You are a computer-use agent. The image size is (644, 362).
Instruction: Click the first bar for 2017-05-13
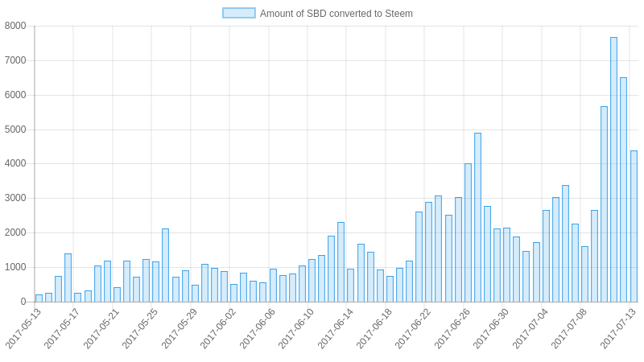click(39, 298)
